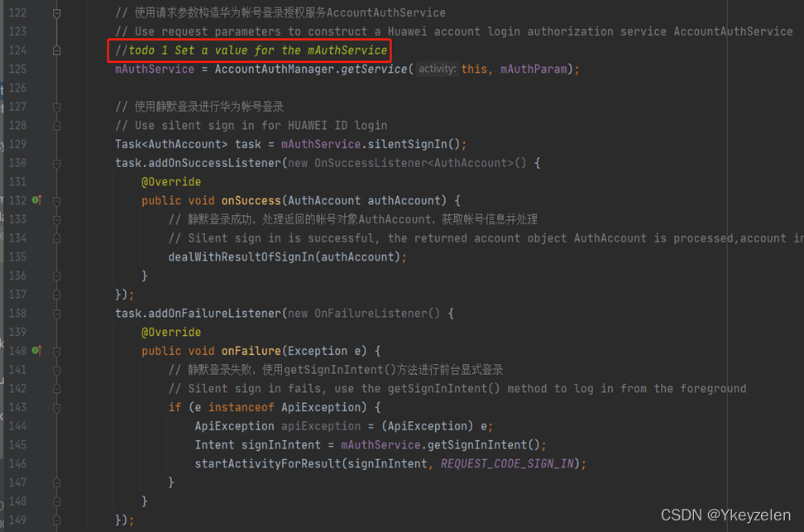
Task: Click line number 135 in the gutter
Action: point(17,257)
